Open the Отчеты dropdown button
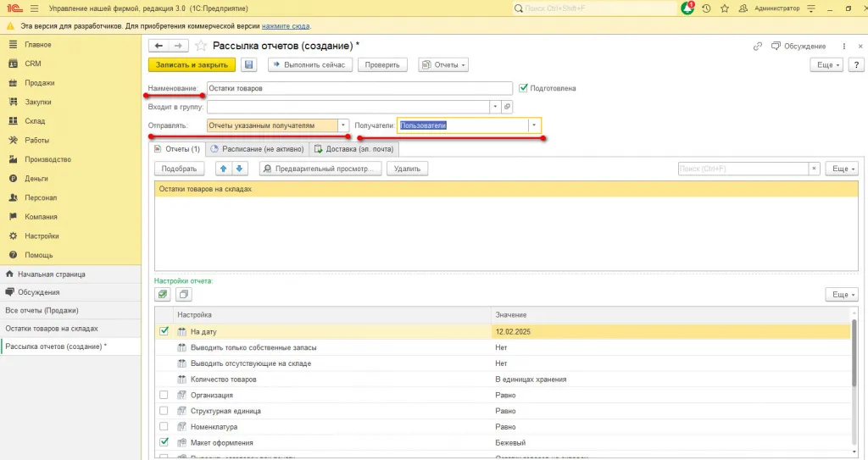The image size is (868, 460). click(443, 64)
